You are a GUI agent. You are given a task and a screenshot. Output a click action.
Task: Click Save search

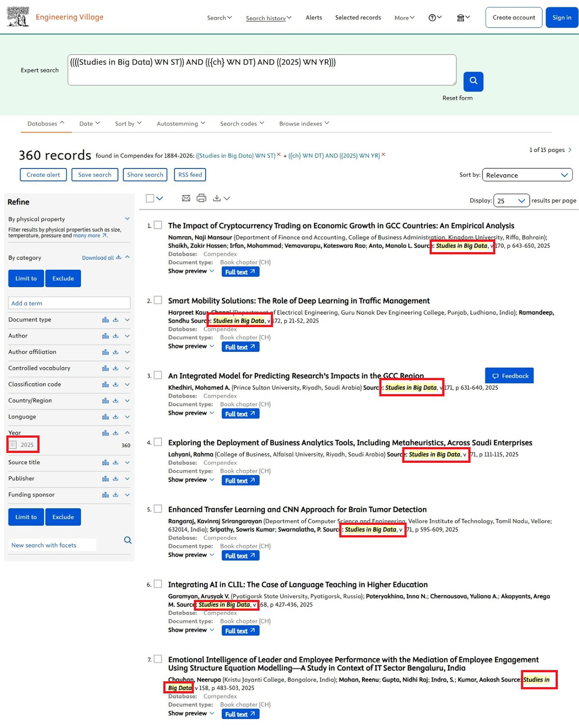point(95,175)
